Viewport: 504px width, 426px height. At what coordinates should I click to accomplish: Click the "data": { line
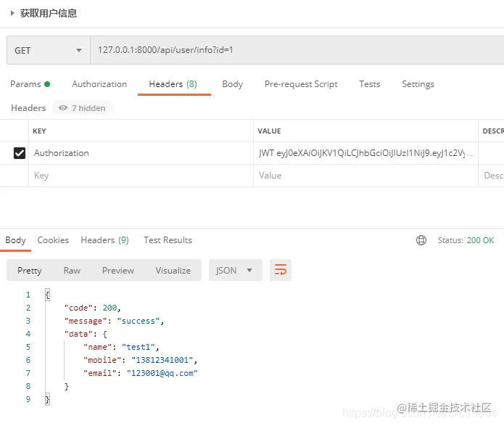click(86, 335)
